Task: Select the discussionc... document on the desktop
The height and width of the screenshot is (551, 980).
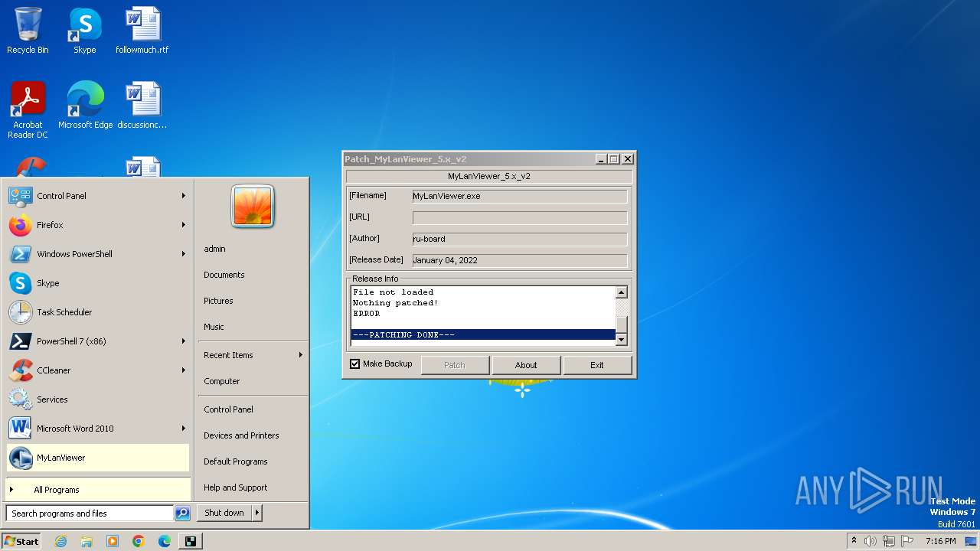Action: [x=142, y=106]
